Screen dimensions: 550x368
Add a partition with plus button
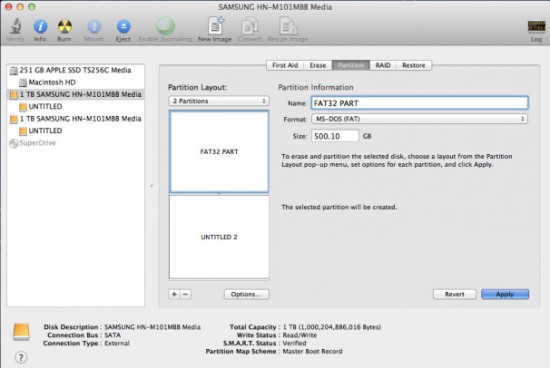tap(174, 294)
